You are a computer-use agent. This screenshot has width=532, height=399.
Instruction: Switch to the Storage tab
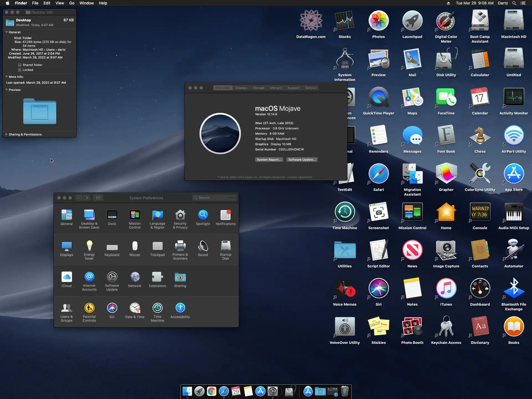click(x=258, y=88)
